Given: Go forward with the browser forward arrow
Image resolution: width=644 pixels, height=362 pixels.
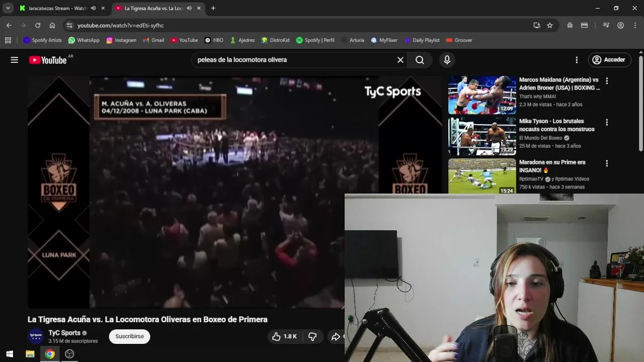Looking at the screenshot, I should click(x=23, y=25).
